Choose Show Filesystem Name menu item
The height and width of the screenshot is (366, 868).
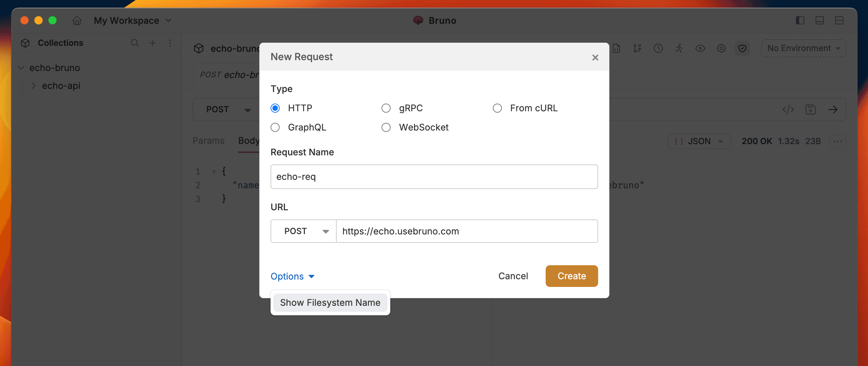[x=330, y=303]
